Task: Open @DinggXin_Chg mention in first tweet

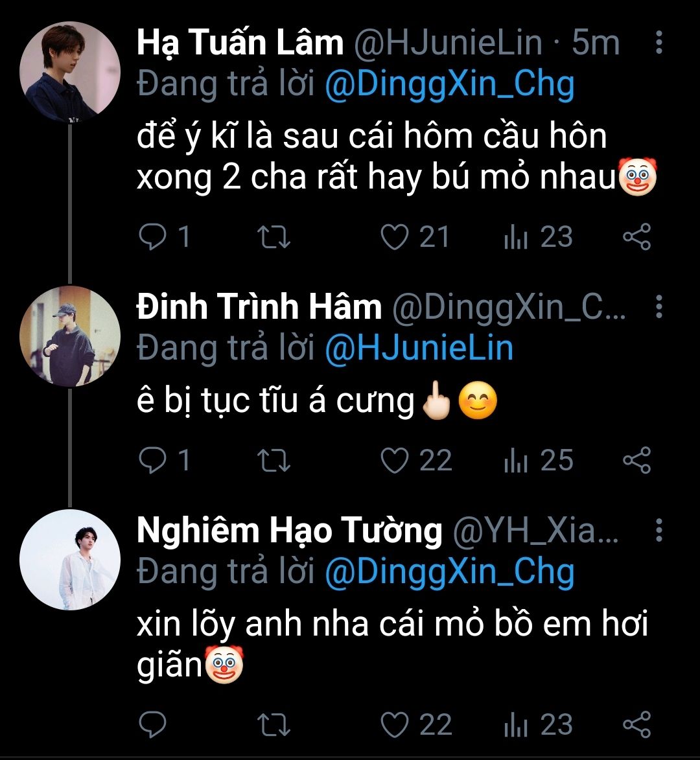Action: (x=449, y=84)
